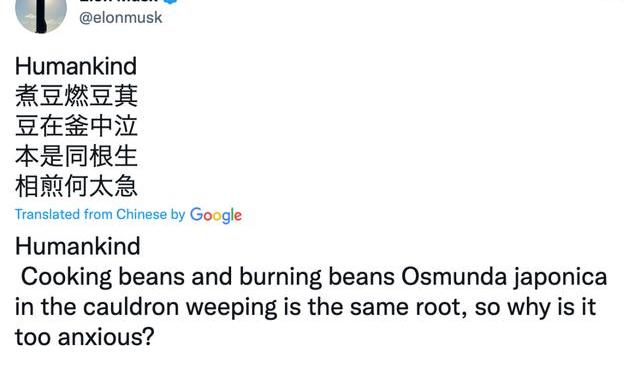Click the phrase "Osmunda japonica" in the translation

click(x=504, y=277)
